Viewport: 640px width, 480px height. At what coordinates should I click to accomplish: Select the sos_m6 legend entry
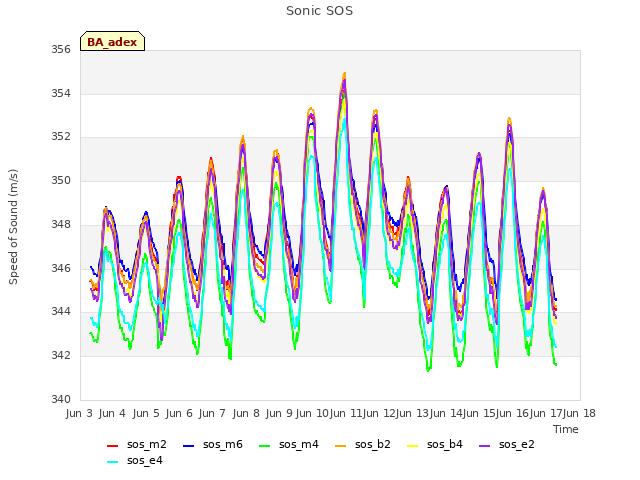213,444
